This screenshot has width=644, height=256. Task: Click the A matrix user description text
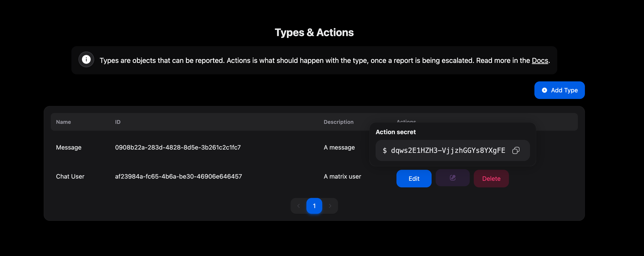point(342,176)
